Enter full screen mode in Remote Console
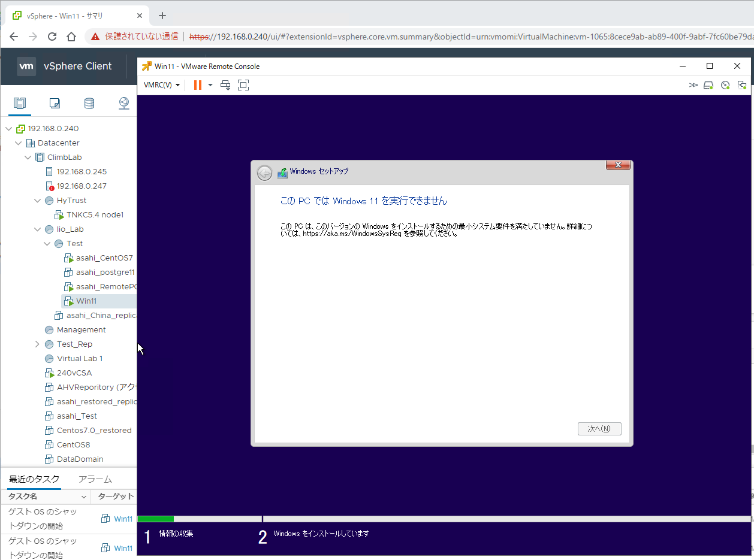The width and height of the screenshot is (754, 560). pyautogui.click(x=243, y=85)
